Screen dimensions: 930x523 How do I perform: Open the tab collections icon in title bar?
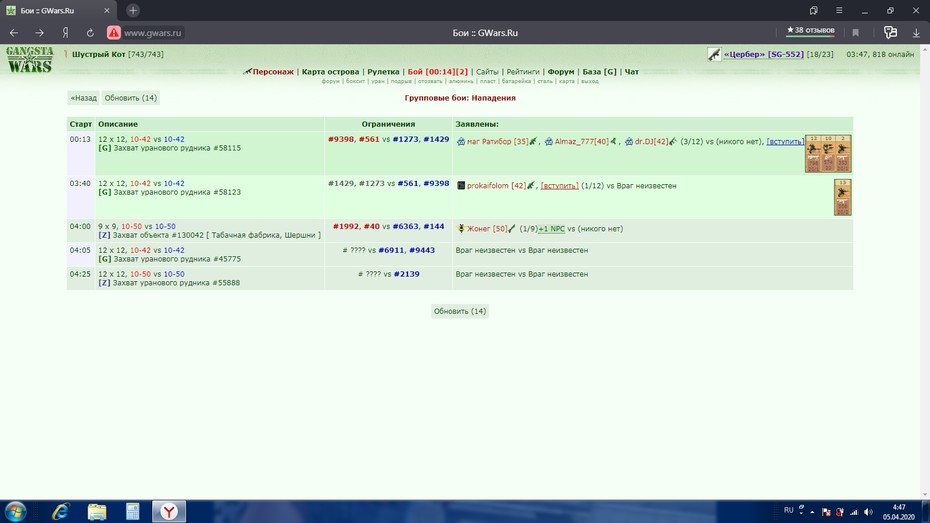coord(814,10)
